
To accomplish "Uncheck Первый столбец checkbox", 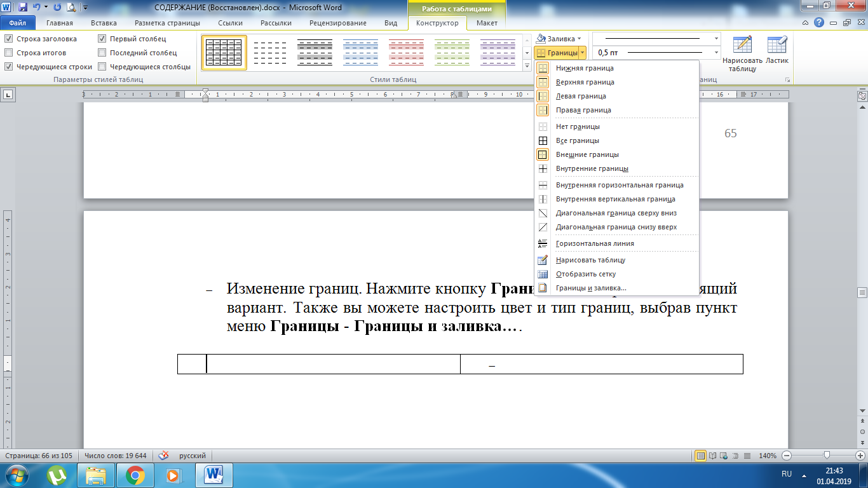I will (x=102, y=39).
